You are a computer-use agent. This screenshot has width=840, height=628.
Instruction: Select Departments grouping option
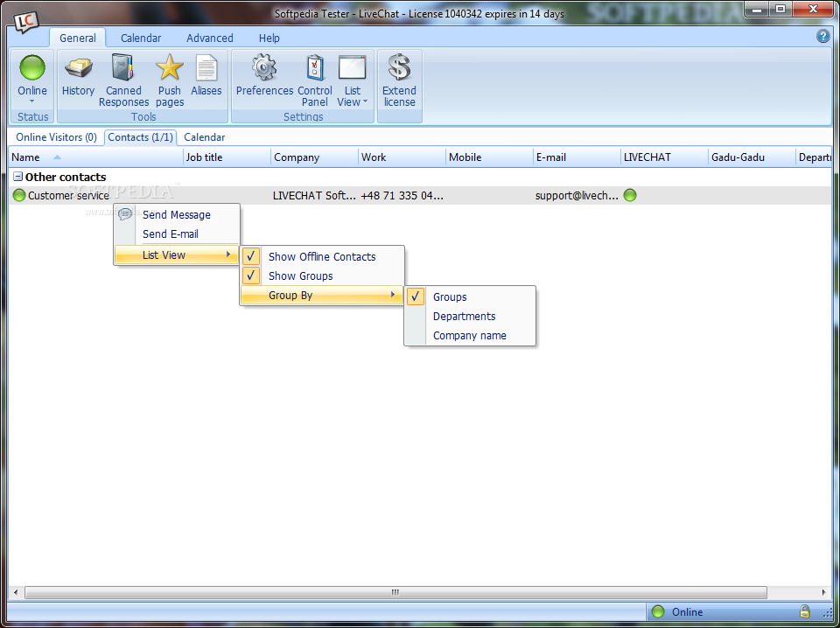coord(470,316)
